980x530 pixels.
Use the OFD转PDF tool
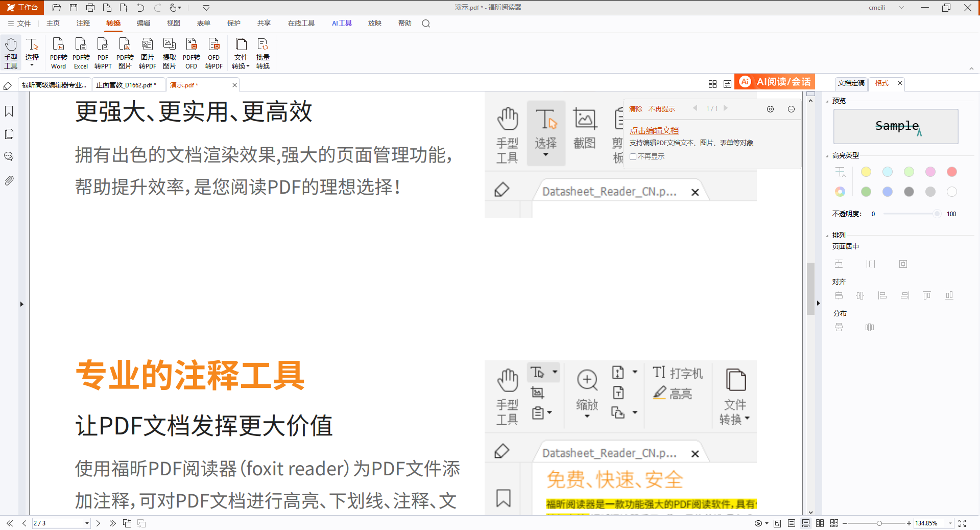(213, 53)
